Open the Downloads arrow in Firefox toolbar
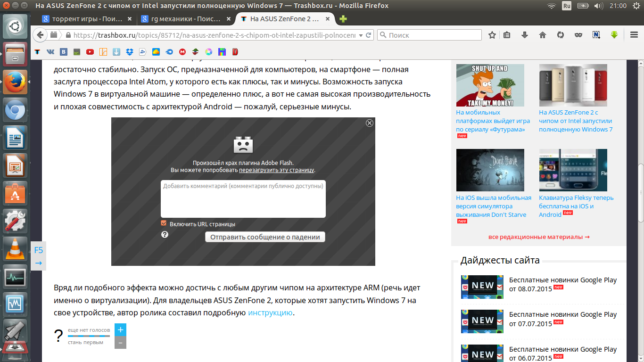 click(525, 35)
